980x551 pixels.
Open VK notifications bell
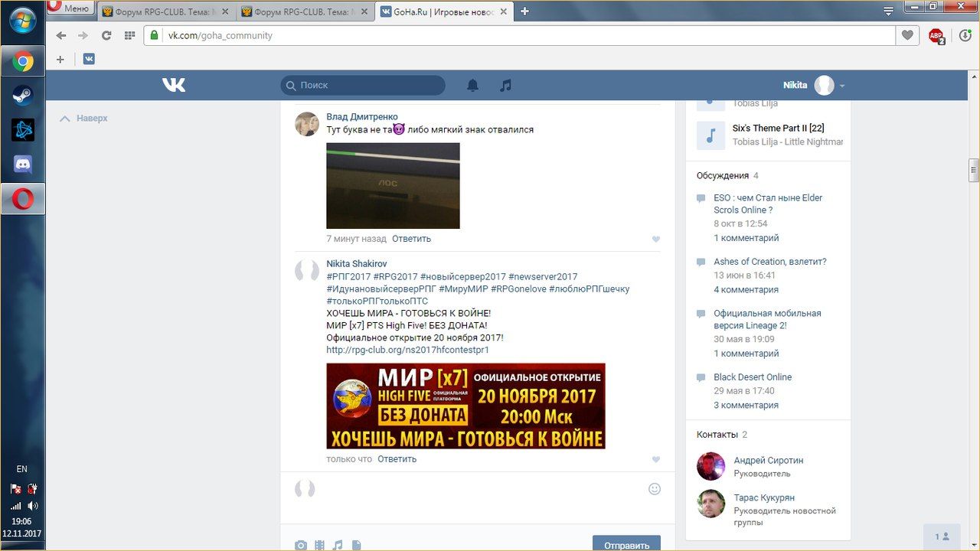[472, 86]
